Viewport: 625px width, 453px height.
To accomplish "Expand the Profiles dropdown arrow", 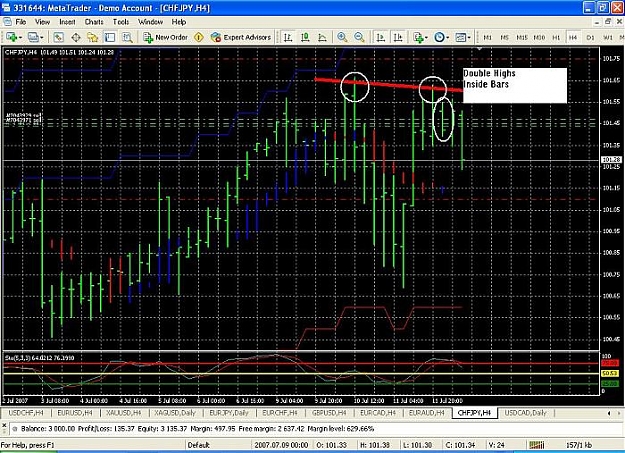I will (x=42, y=38).
